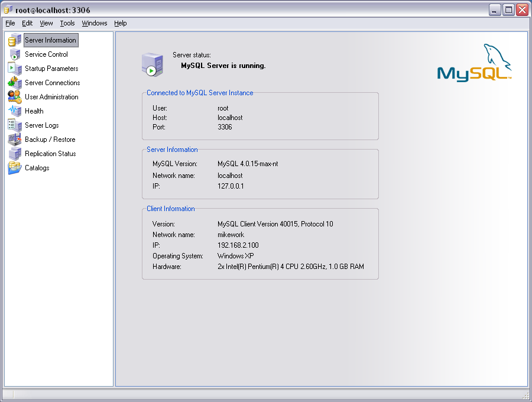
Task: Open the Tools menu
Action: [x=67, y=23]
